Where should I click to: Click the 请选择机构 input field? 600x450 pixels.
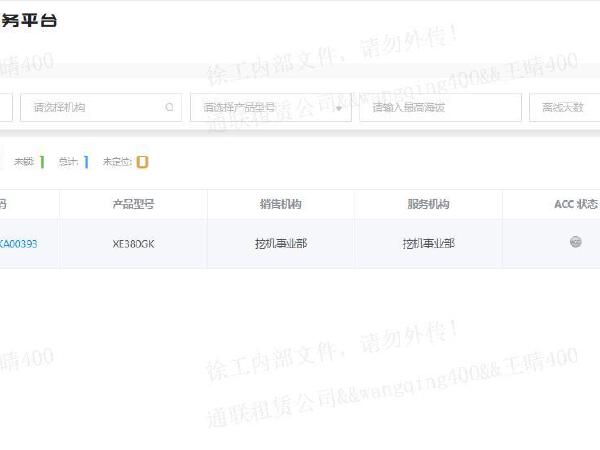(101, 108)
